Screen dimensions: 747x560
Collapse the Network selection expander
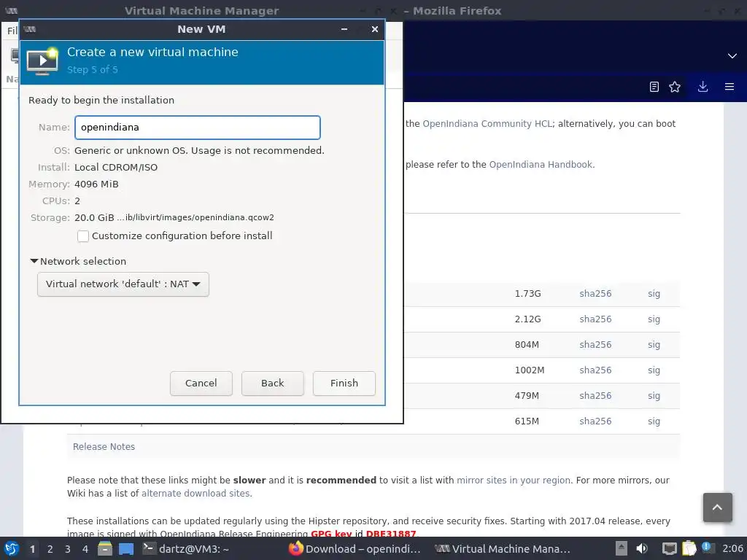pos(34,262)
